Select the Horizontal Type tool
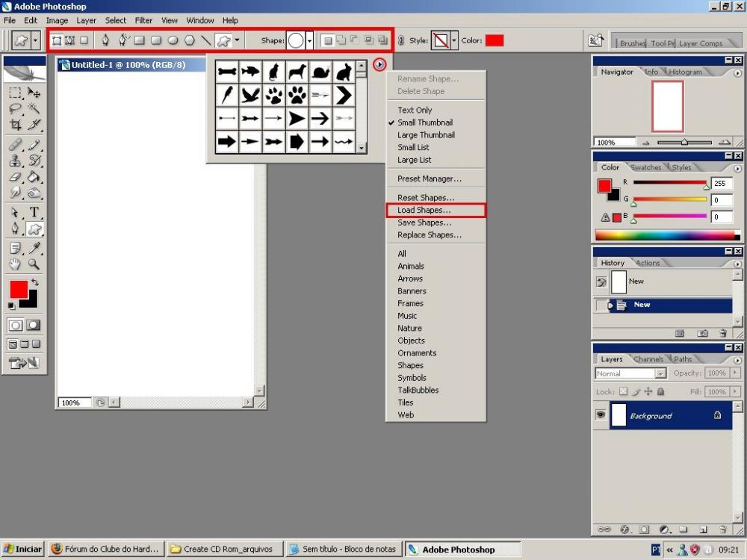This screenshot has height=560, width=747. point(34,213)
